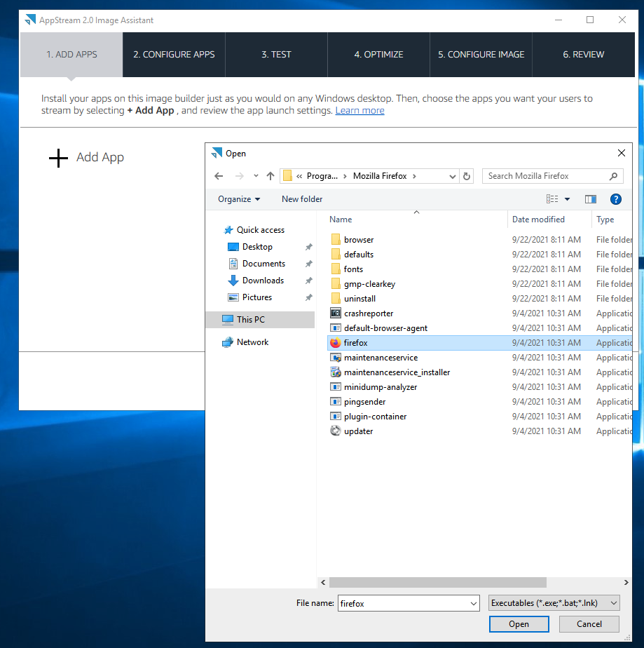644x648 pixels.
Task: Click the Progra... breadcrumb segment
Action: pyautogui.click(x=322, y=177)
